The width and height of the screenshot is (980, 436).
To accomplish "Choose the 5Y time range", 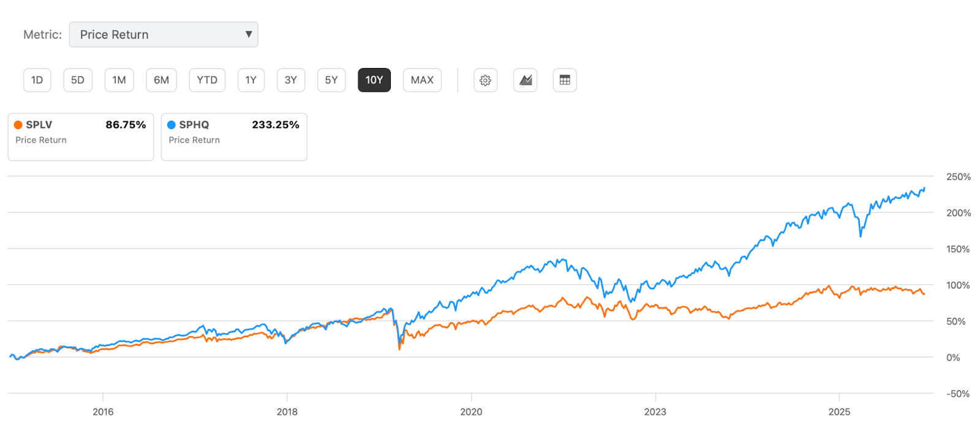I will pyautogui.click(x=331, y=80).
